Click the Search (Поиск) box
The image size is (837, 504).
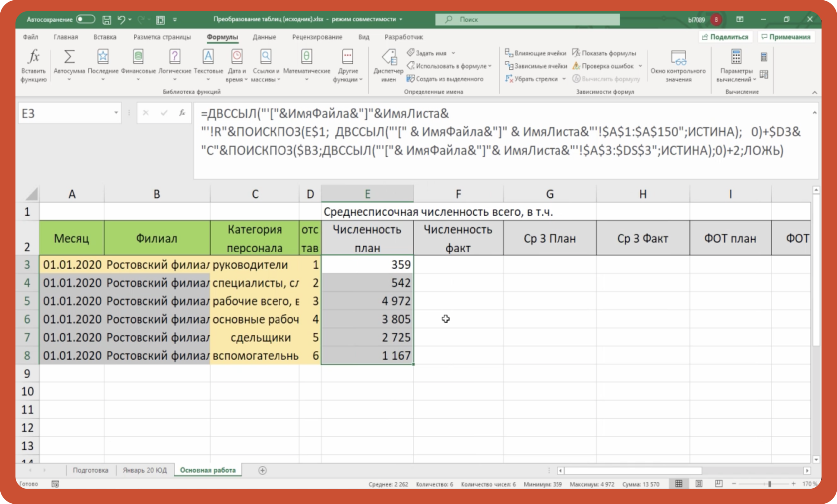coord(528,19)
